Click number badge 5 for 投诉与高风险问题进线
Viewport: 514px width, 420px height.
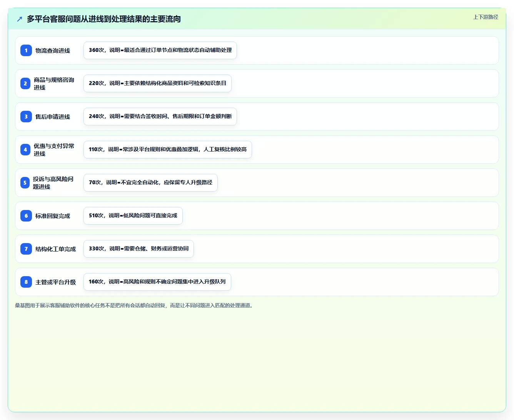(25, 183)
